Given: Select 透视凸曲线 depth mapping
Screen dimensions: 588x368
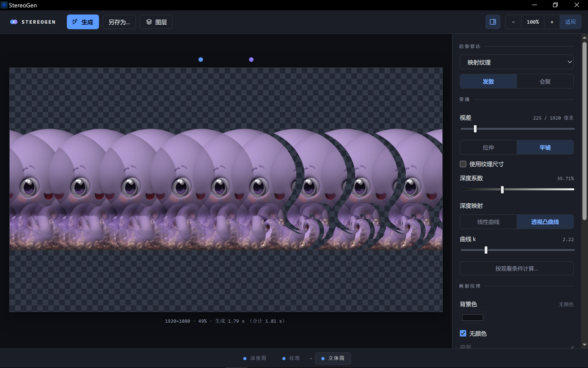Looking at the screenshot, I should pos(545,222).
